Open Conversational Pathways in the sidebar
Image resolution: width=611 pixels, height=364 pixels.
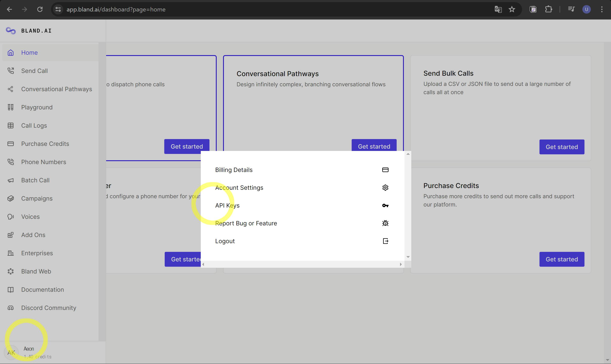tap(56, 89)
